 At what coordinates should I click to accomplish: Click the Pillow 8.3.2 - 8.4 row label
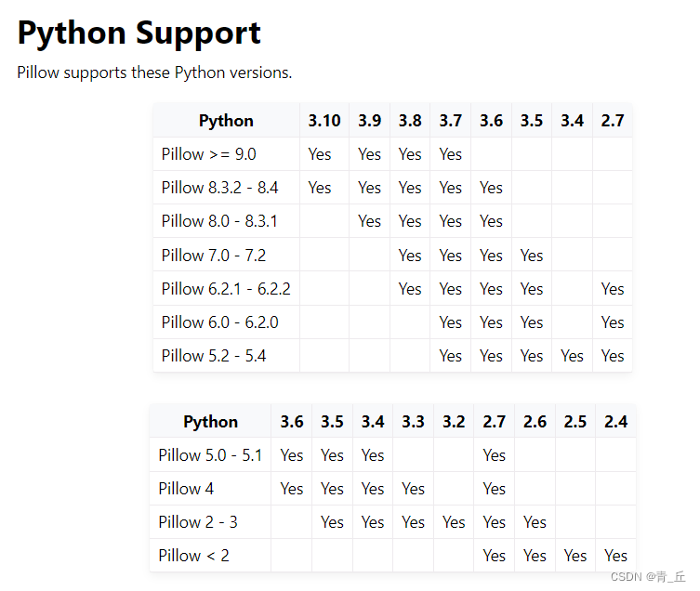coord(219,188)
